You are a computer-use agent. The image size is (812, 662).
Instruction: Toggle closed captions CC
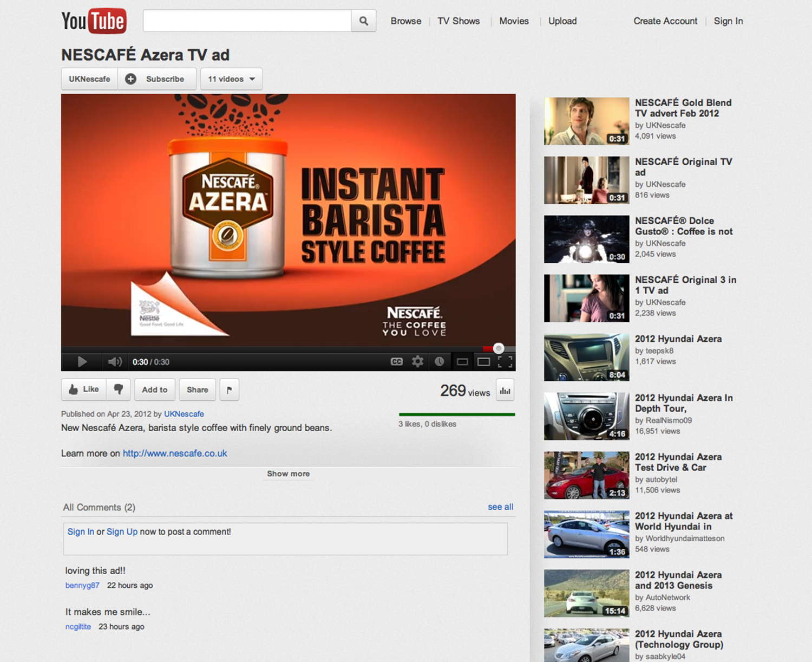[x=397, y=362]
